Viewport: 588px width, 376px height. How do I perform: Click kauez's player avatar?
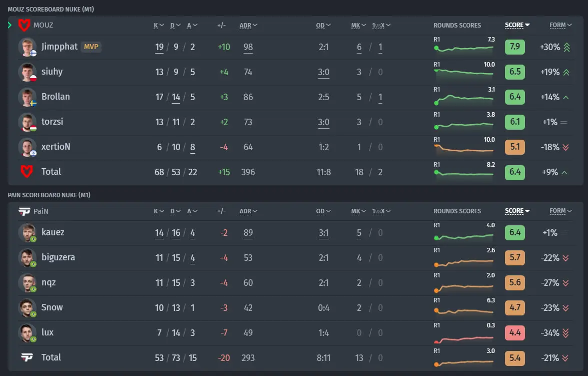(x=28, y=233)
